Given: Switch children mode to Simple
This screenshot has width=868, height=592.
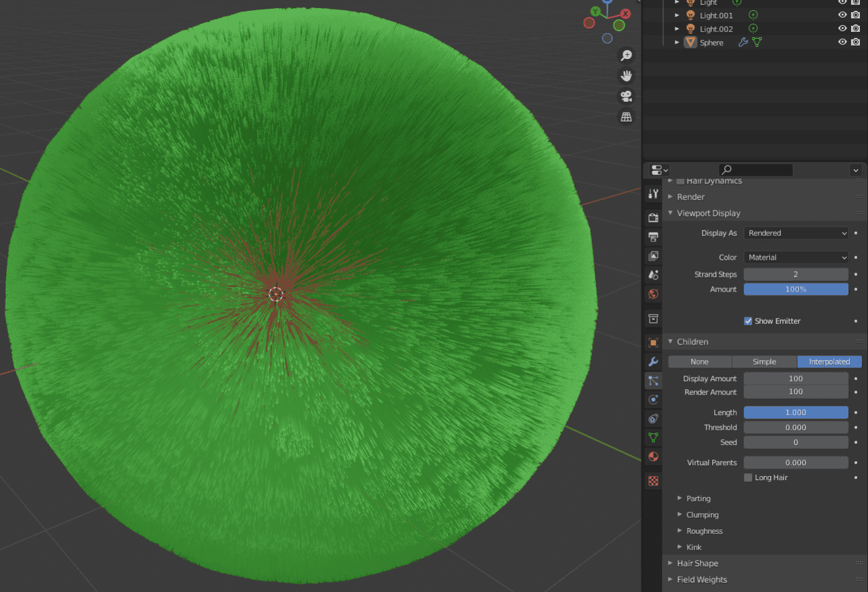Looking at the screenshot, I should pyautogui.click(x=764, y=361).
